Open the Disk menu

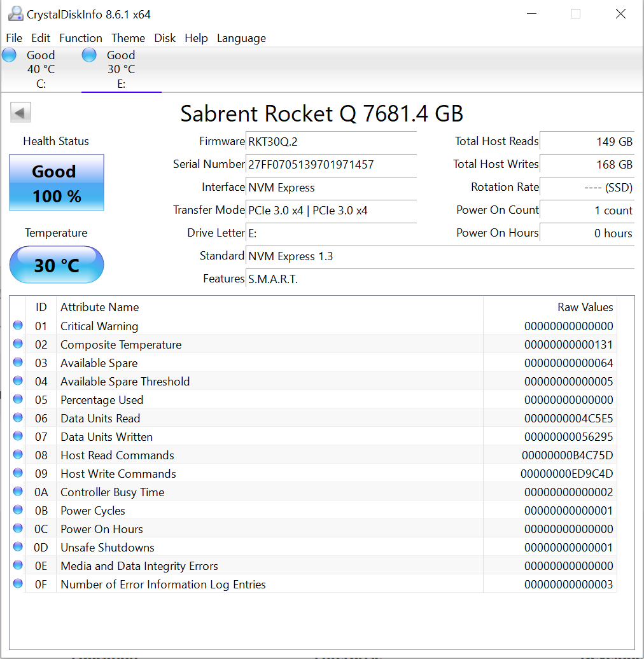(165, 38)
